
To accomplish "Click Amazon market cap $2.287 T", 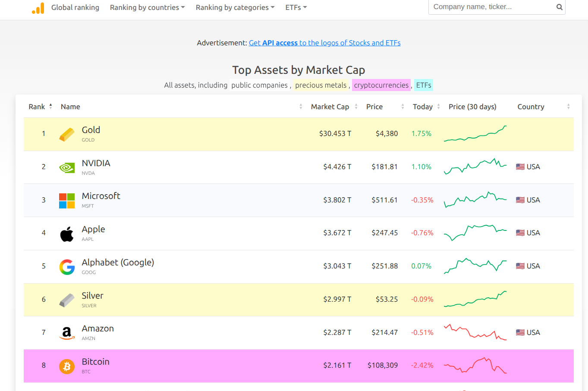I will pyautogui.click(x=337, y=332).
